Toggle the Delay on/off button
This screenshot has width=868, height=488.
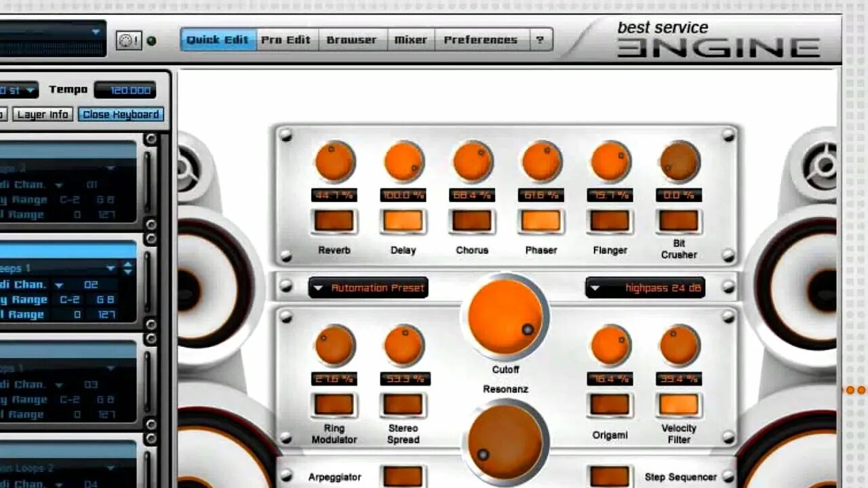403,221
